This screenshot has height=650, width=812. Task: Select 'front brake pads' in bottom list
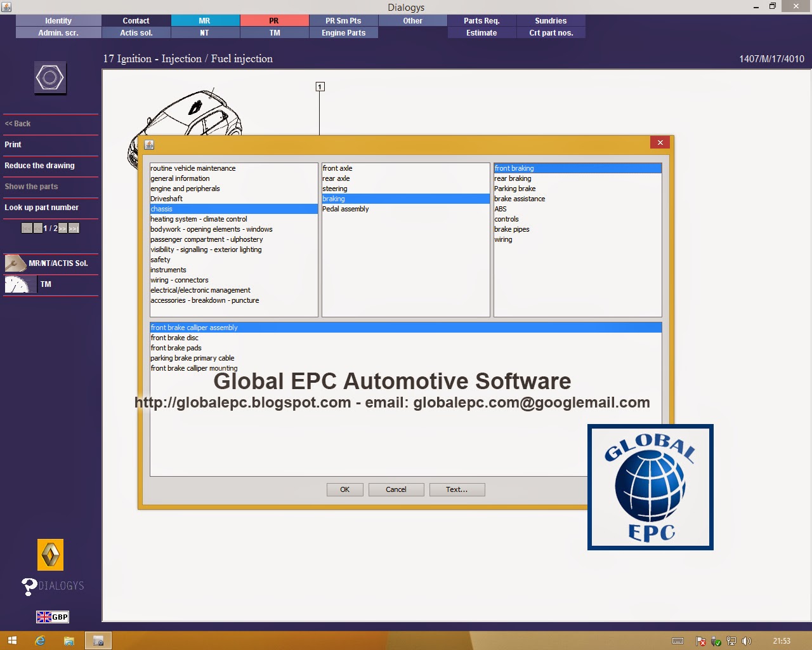pyautogui.click(x=406, y=348)
